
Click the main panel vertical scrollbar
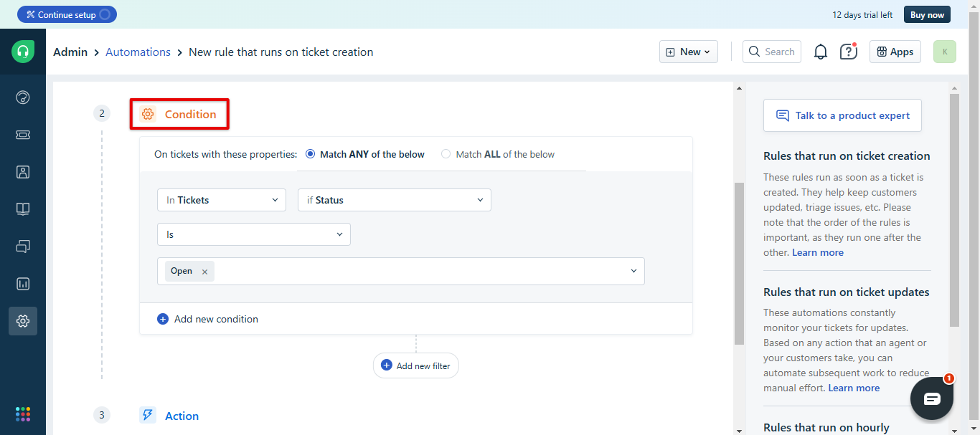[739, 264]
